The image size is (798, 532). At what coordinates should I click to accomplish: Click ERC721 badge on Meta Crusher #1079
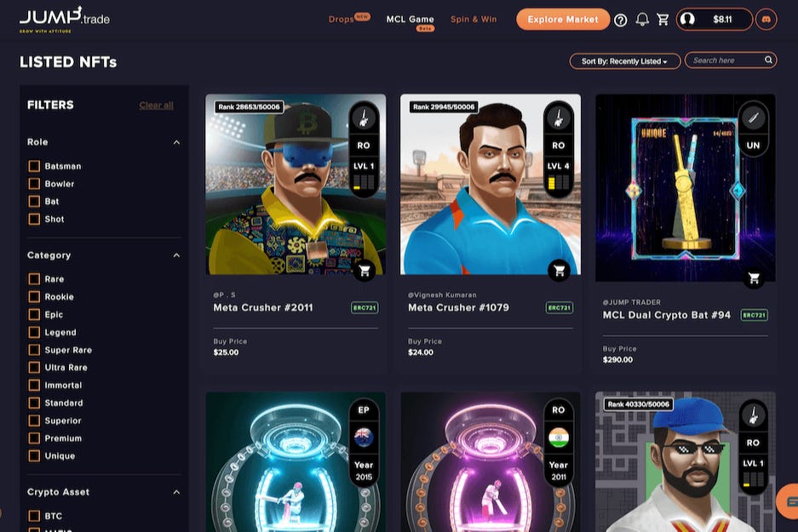pos(560,307)
